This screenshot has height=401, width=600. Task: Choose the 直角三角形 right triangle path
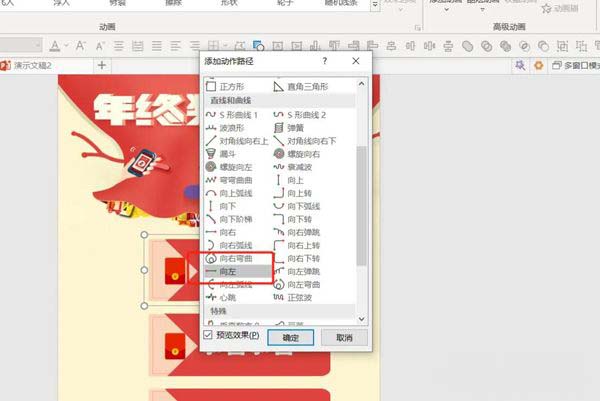coord(301,86)
